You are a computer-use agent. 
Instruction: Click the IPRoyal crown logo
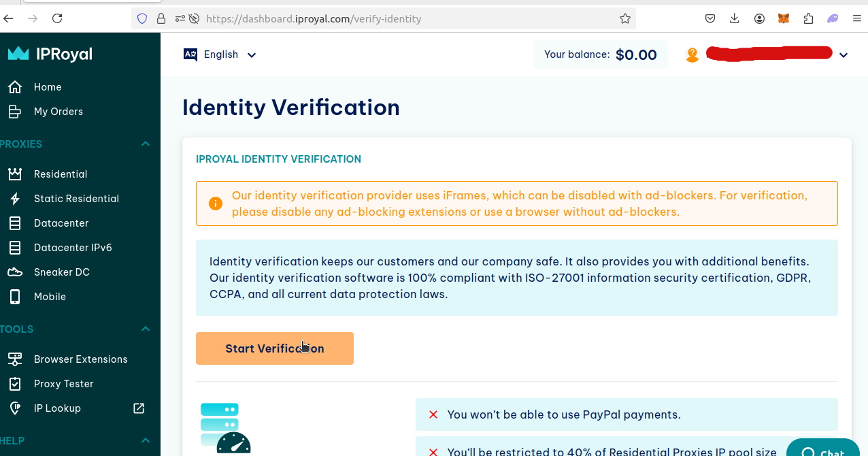click(x=18, y=54)
